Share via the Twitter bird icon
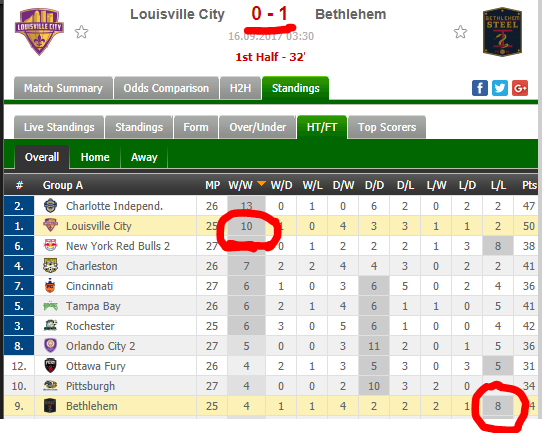 (x=500, y=88)
